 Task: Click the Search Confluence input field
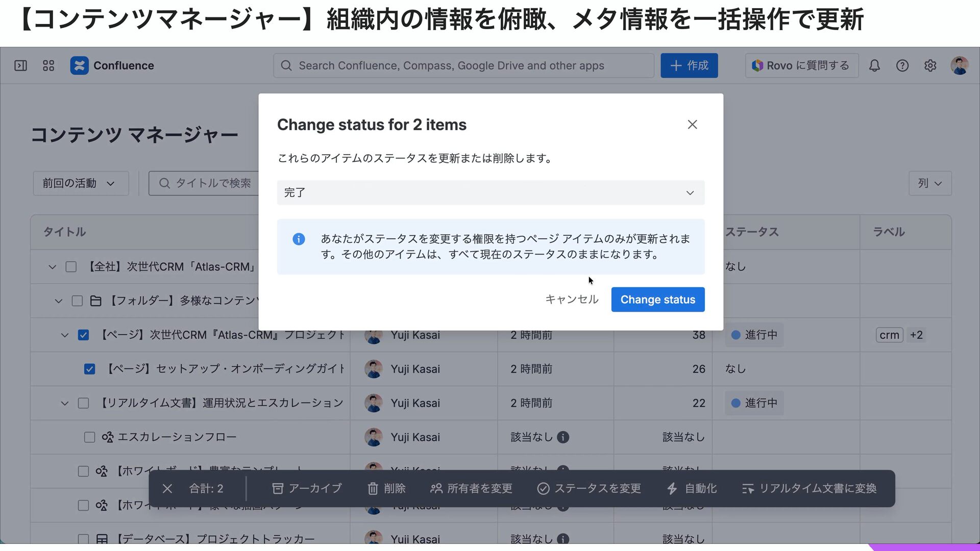(x=463, y=65)
